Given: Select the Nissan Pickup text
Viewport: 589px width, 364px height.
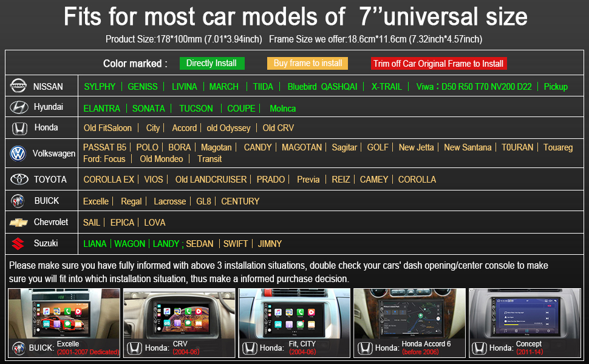Looking at the screenshot, I should pos(556,87).
